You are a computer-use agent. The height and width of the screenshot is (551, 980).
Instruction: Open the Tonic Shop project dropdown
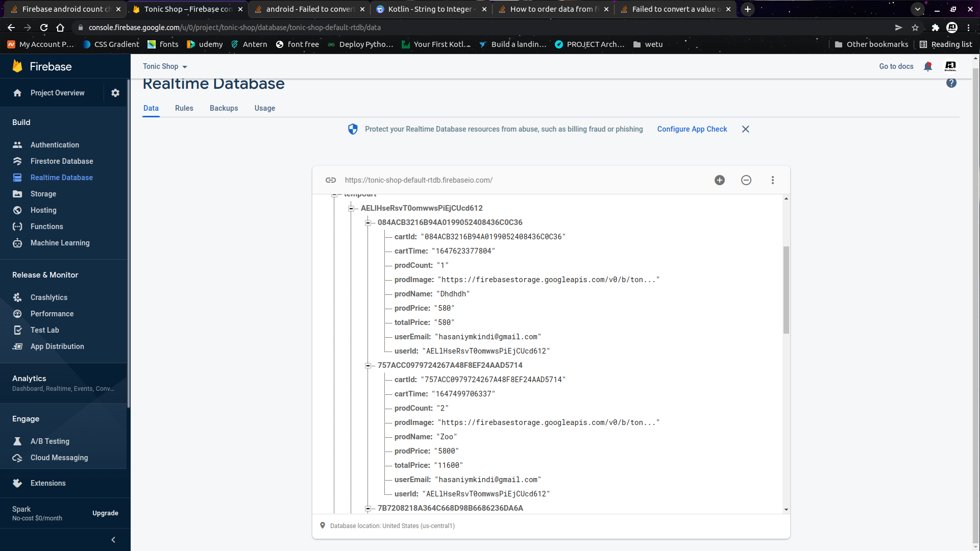tap(164, 67)
